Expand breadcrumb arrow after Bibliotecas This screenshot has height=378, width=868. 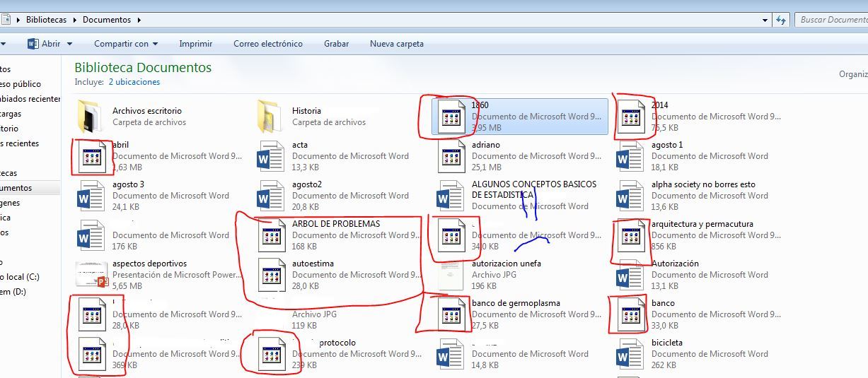75,20
